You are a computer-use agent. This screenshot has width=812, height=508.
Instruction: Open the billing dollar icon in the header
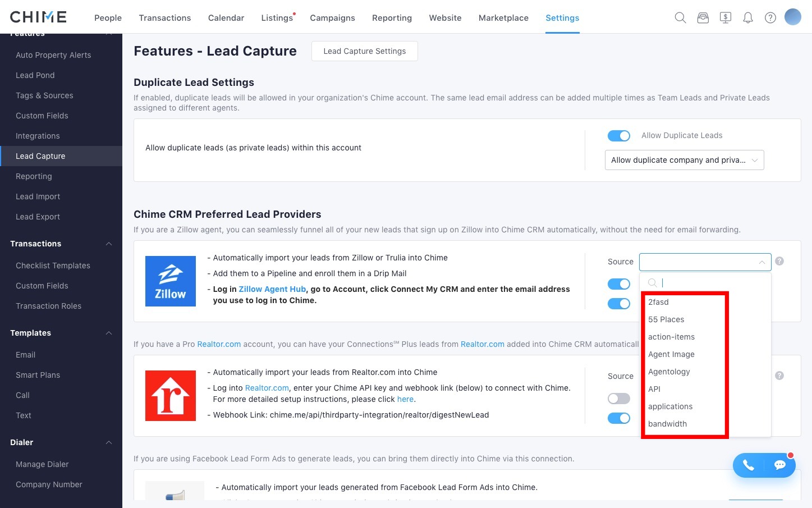click(x=726, y=18)
